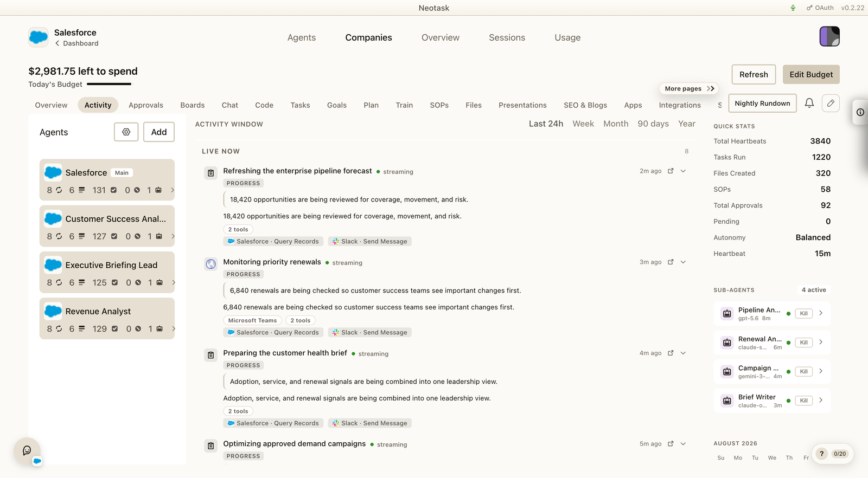Open external link for demand campaigns entry
Viewport: 868px width, 478px height.
coord(671,443)
